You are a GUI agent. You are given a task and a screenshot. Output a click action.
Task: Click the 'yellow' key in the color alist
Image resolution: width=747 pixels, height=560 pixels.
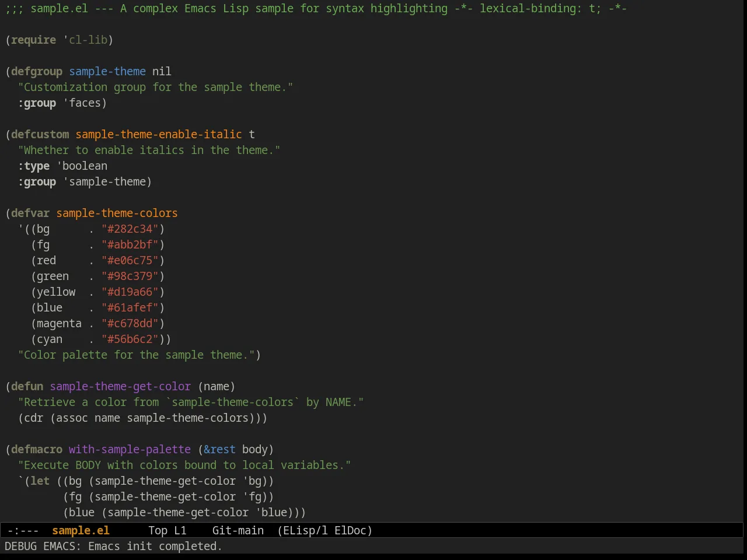coord(56,292)
